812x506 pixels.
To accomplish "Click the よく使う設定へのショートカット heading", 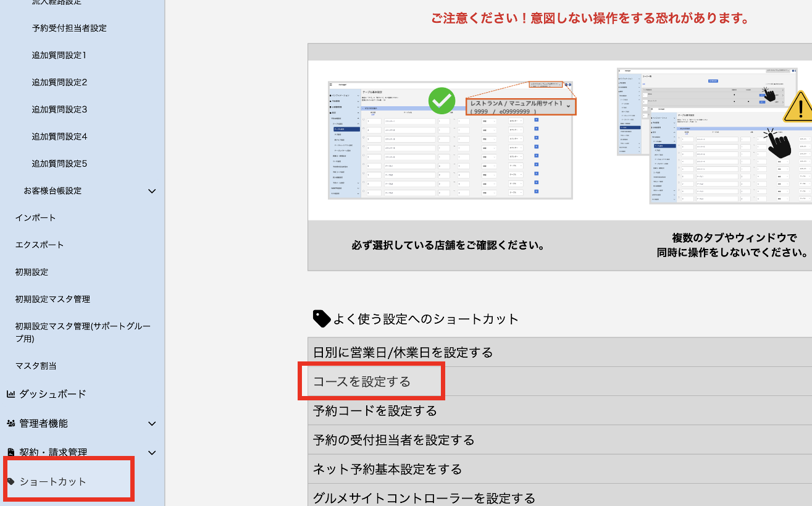I will pyautogui.click(x=426, y=319).
